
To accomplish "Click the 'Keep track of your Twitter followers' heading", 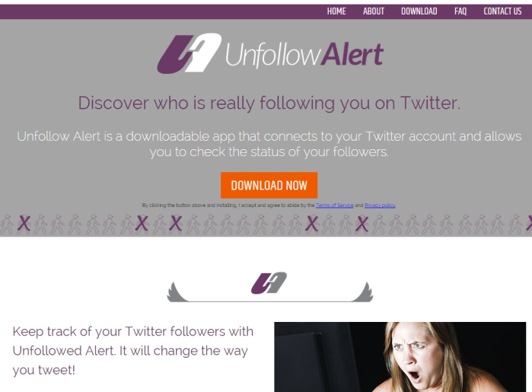I will point(133,351).
